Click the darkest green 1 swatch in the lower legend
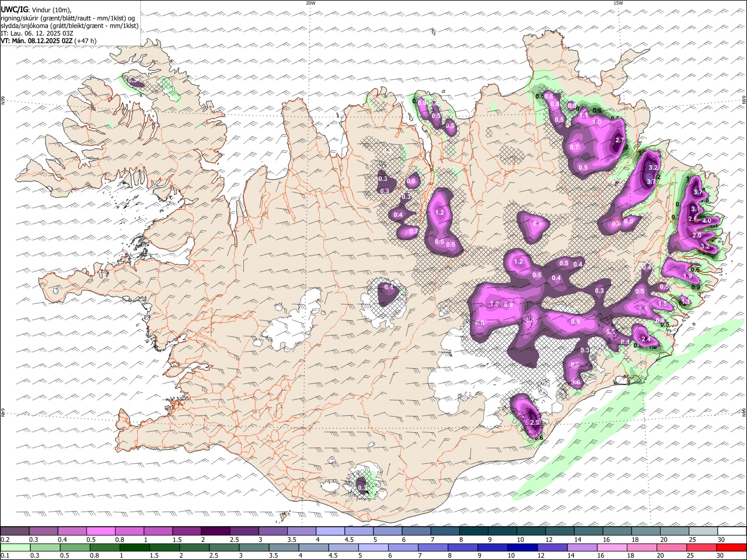 click(x=134, y=548)
